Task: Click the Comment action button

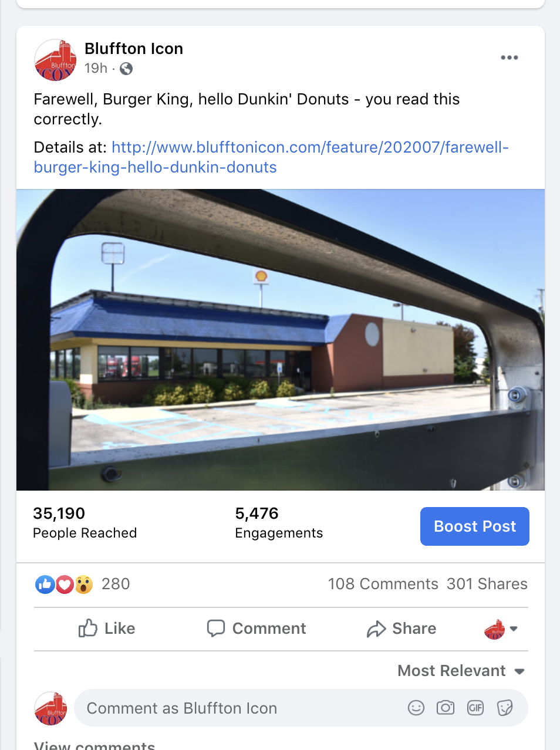Action: (x=257, y=629)
